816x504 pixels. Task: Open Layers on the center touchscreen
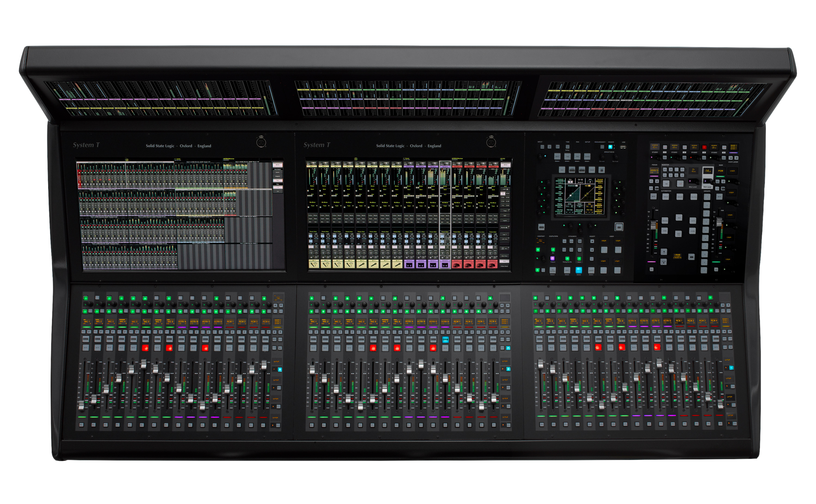pos(505,220)
